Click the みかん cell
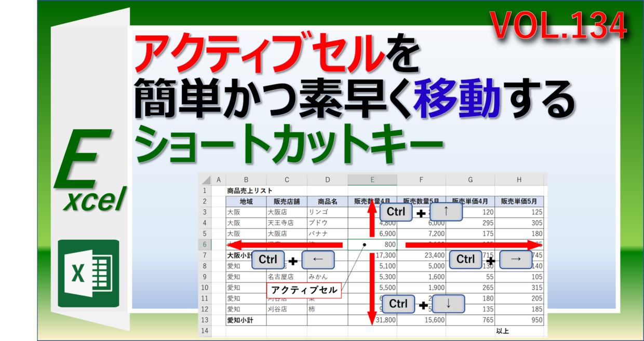The height and width of the screenshot is (341, 644). [327, 277]
